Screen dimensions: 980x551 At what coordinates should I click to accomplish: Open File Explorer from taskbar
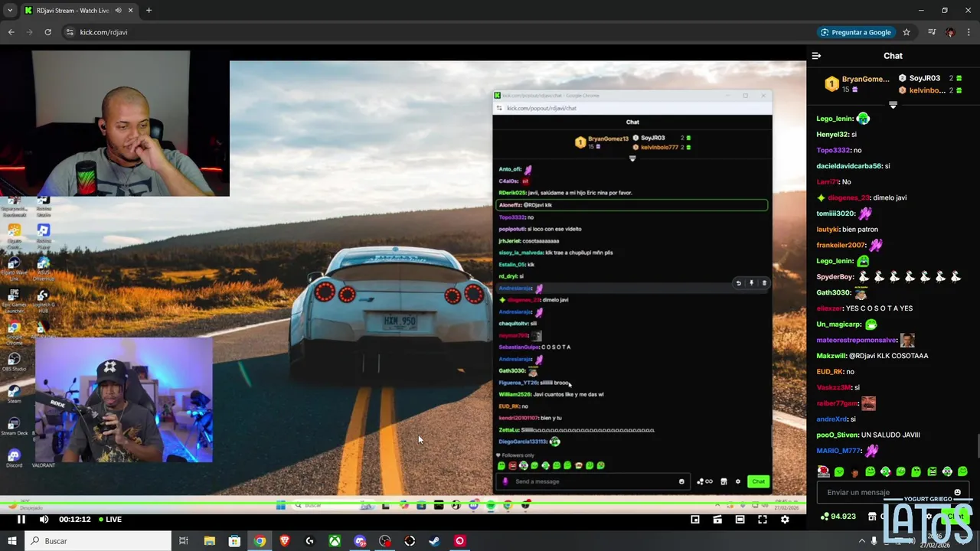209,541
